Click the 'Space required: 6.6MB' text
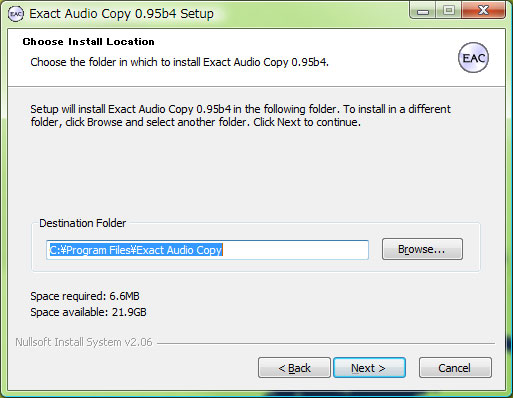The width and height of the screenshot is (513, 398). [85, 296]
